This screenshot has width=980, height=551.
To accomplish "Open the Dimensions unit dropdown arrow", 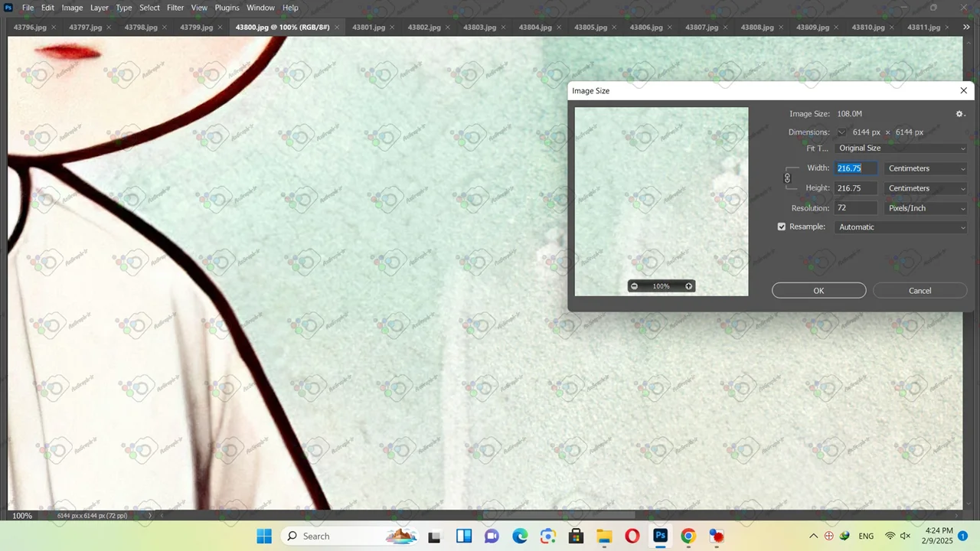I will point(841,132).
